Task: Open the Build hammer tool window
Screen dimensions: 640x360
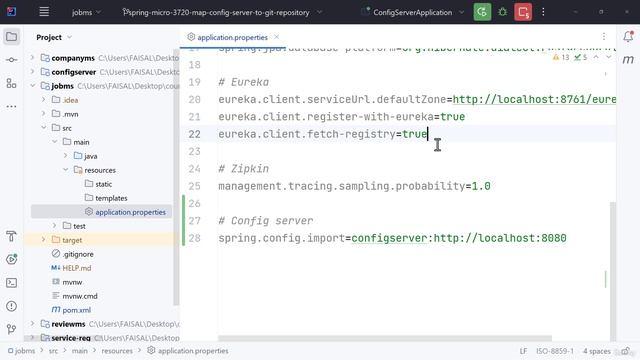Action: (11, 236)
